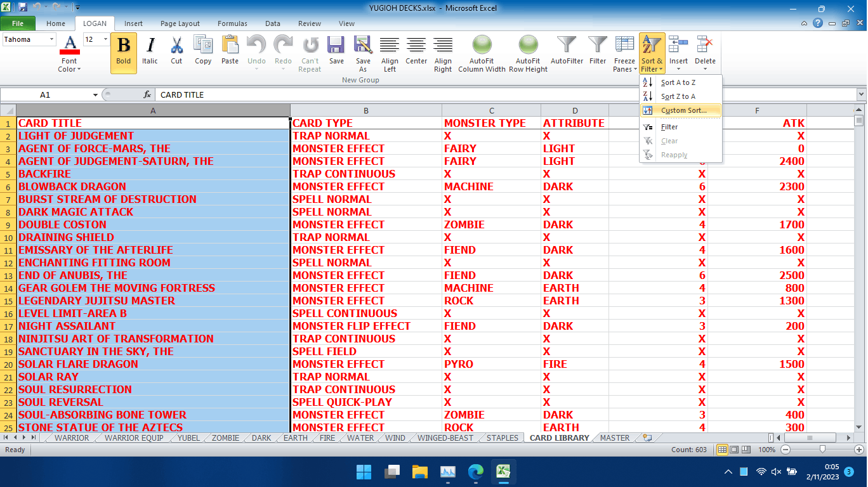Open Windows Start menu
868x487 pixels.
point(364,472)
